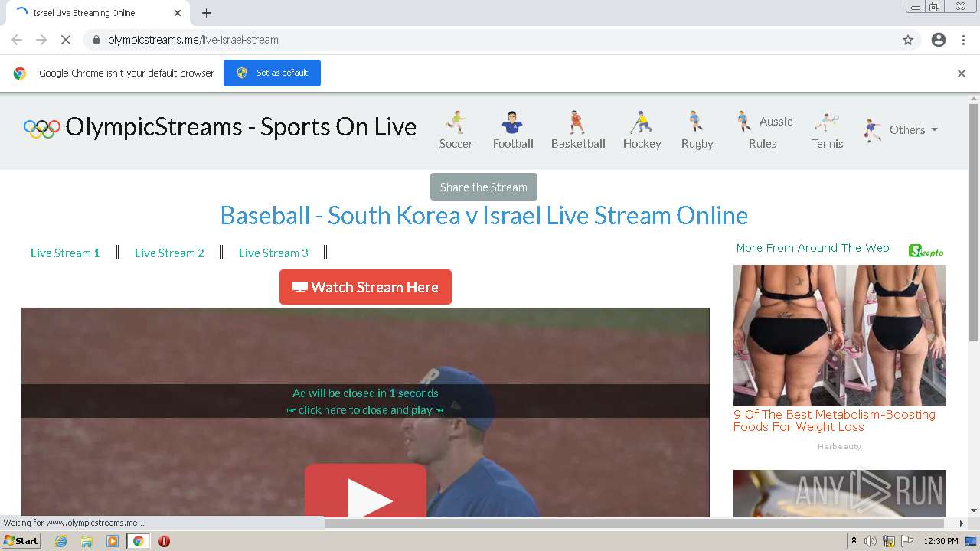Start the video with red play button

[x=365, y=491]
